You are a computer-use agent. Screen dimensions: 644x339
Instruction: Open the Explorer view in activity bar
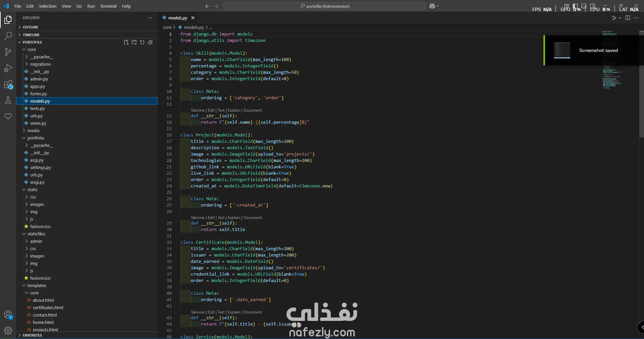8,20
